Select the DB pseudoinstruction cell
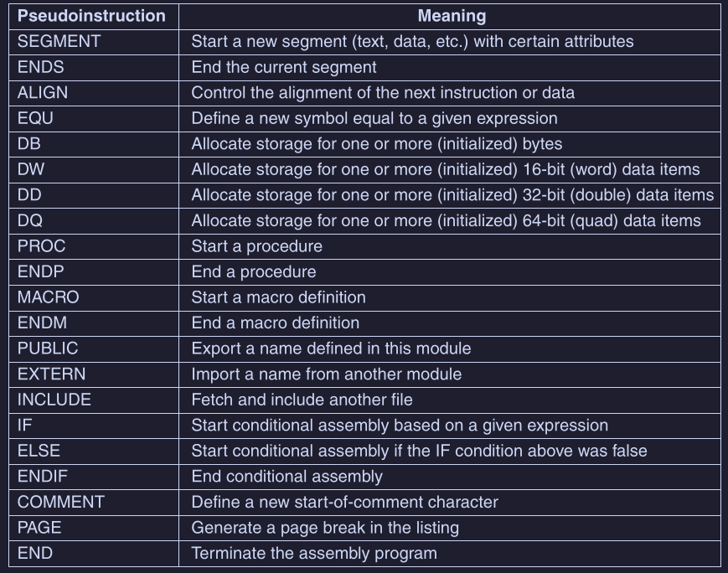 point(29,144)
